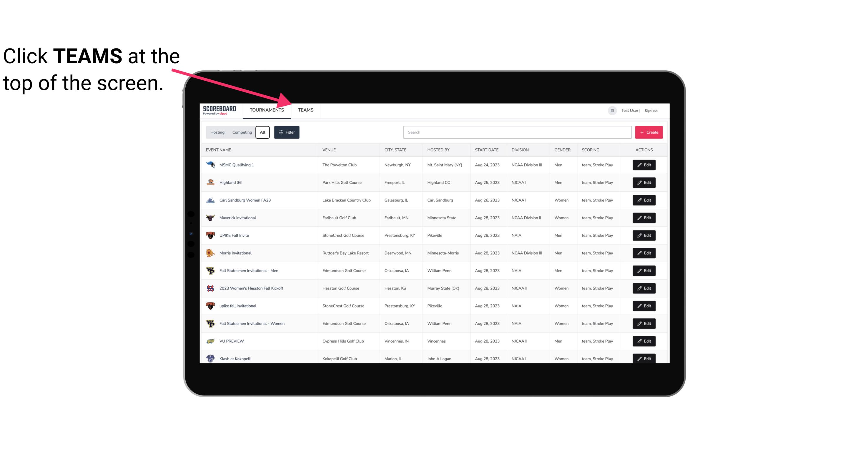
Task: Expand the Filter options panel
Action: 286,132
